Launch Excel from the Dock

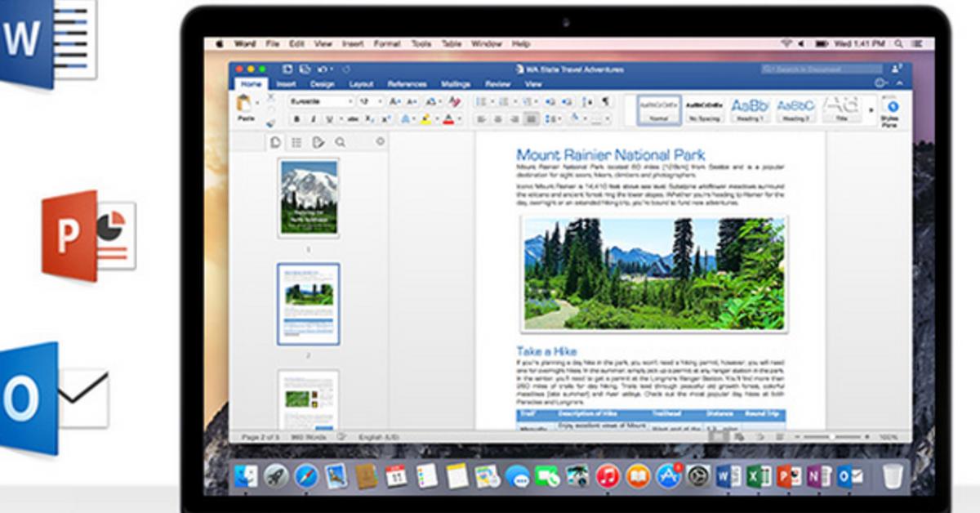pyautogui.click(x=759, y=475)
